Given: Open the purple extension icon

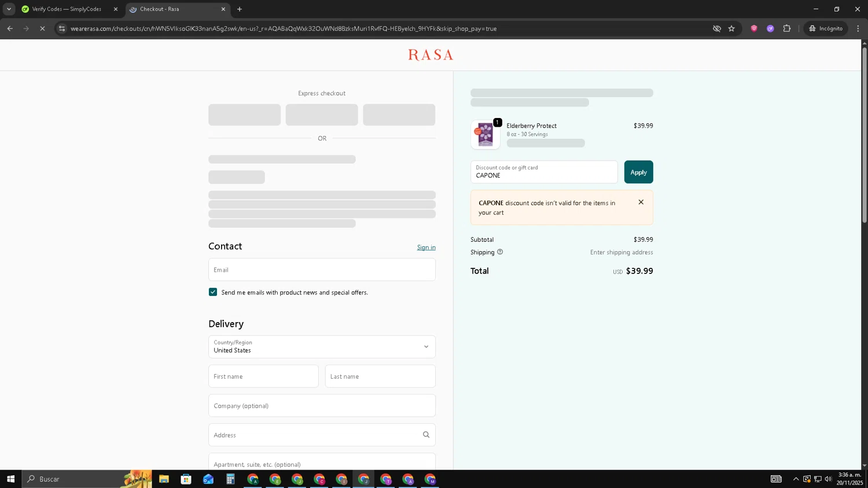Looking at the screenshot, I should [x=770, y=28].
